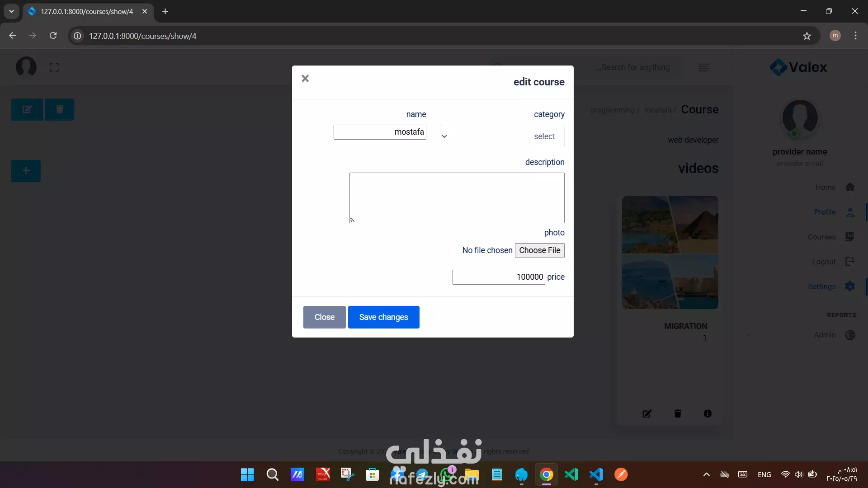Open the tab search dropdown
The width and height of the screenshot is (868, 488).
11,11
